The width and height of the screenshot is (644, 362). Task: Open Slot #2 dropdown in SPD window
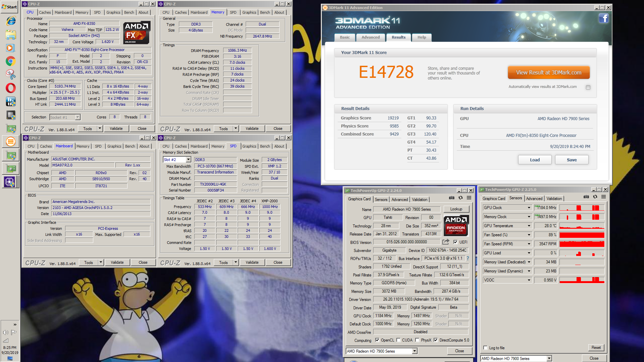(x=188, y=160)
